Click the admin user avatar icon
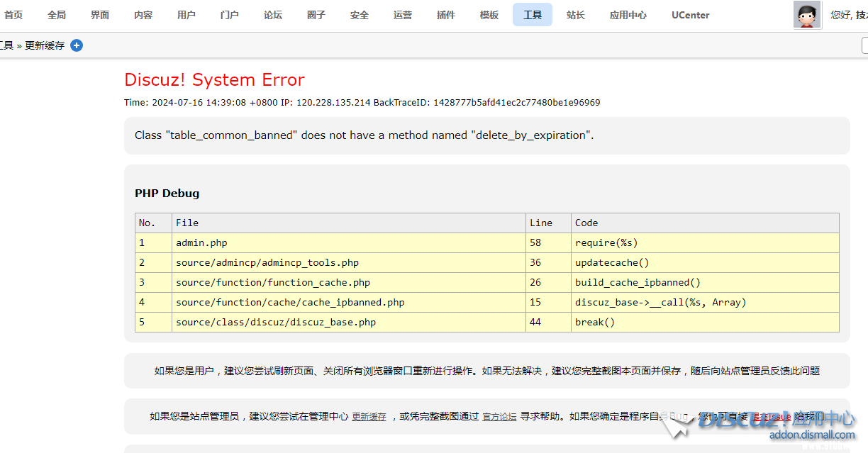 coord(807,15)
